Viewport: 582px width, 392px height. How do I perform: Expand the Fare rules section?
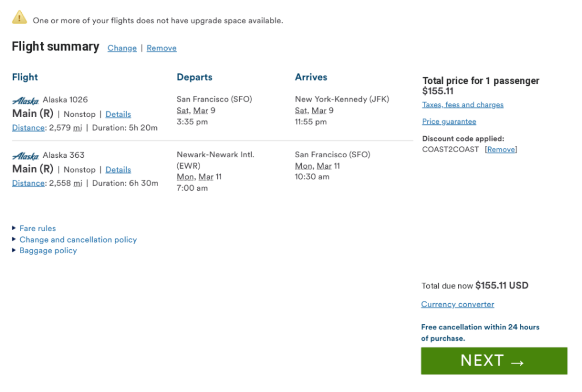point(38,228)
